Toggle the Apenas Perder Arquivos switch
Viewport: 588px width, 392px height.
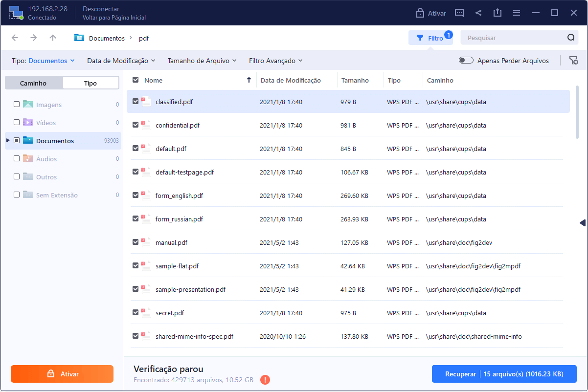466,61
